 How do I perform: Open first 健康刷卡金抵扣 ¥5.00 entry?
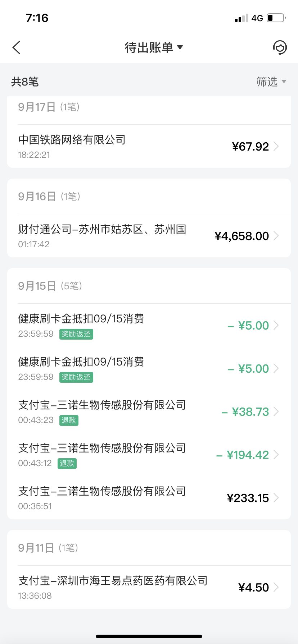pyautogui.click(x=149, y=325)
